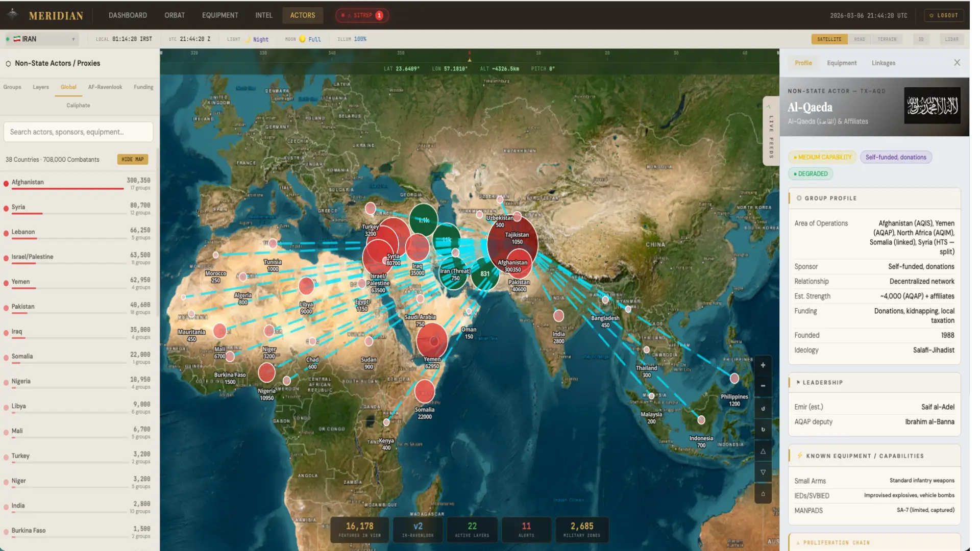Zoom in with the plus map control
Viewport: 980px width, 551px height.
tap(763, 365)
